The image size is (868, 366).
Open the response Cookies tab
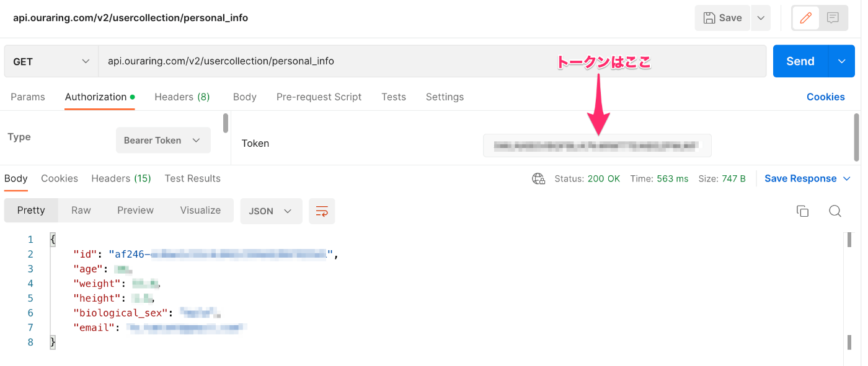point(60,178)
